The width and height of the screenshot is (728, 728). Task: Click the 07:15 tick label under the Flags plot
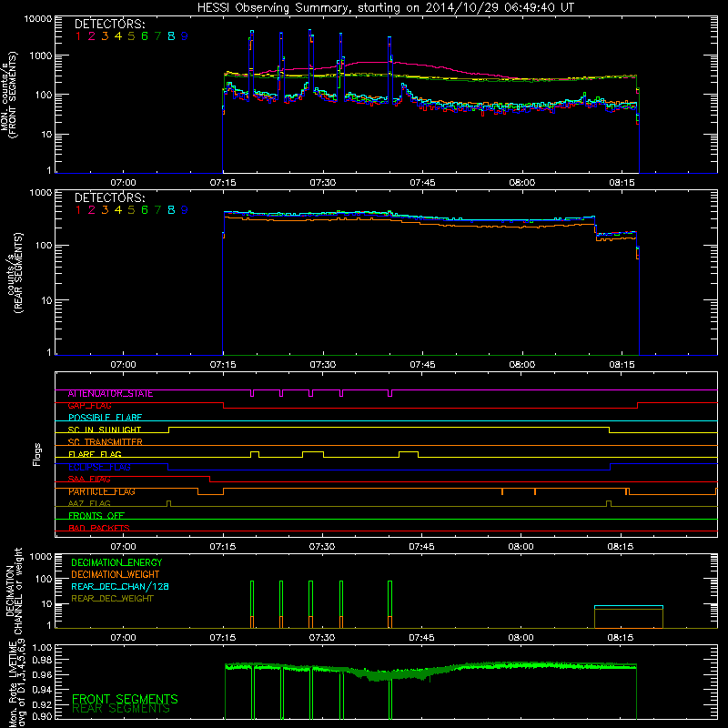(x=223, y=547)
